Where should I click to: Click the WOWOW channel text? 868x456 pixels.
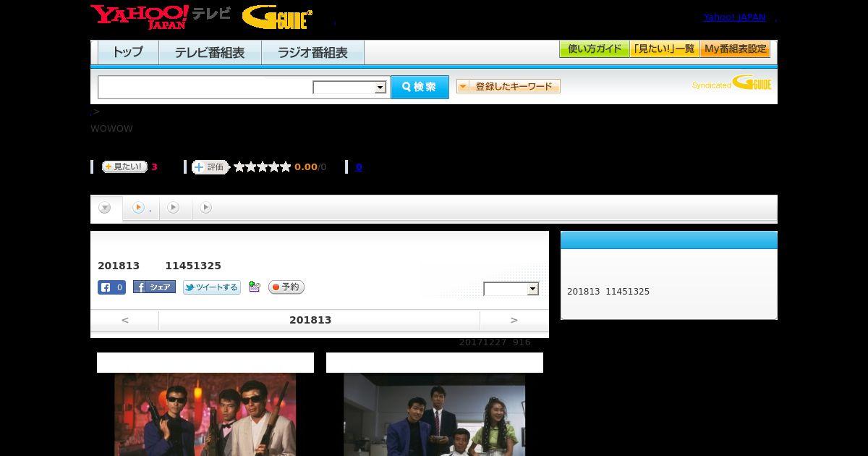[x=111, y=129]
